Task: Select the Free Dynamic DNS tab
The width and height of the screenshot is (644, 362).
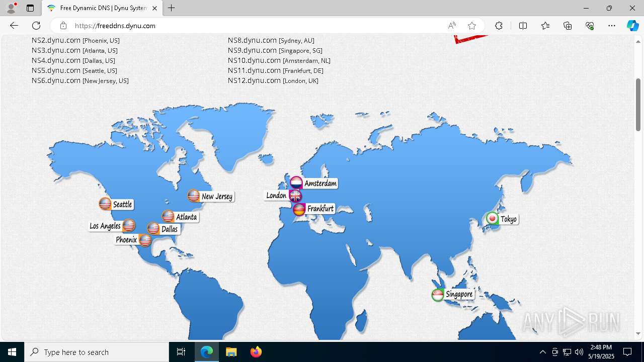Action: pos(102,8)
